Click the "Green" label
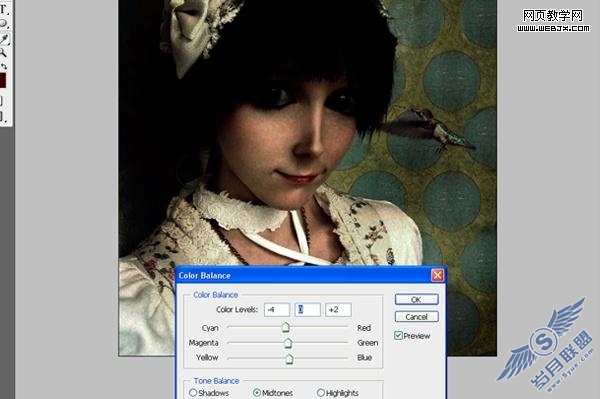 coord(368,343)
